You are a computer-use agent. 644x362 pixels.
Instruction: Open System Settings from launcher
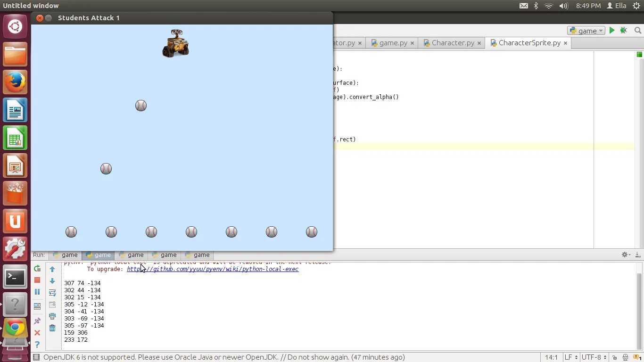click(15, 249)
